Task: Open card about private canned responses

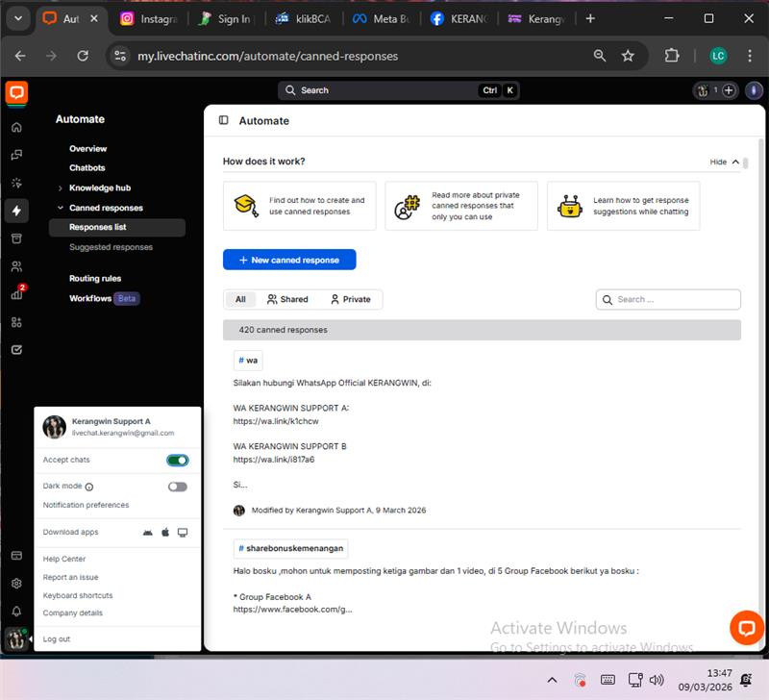Action: pos(461,206)
